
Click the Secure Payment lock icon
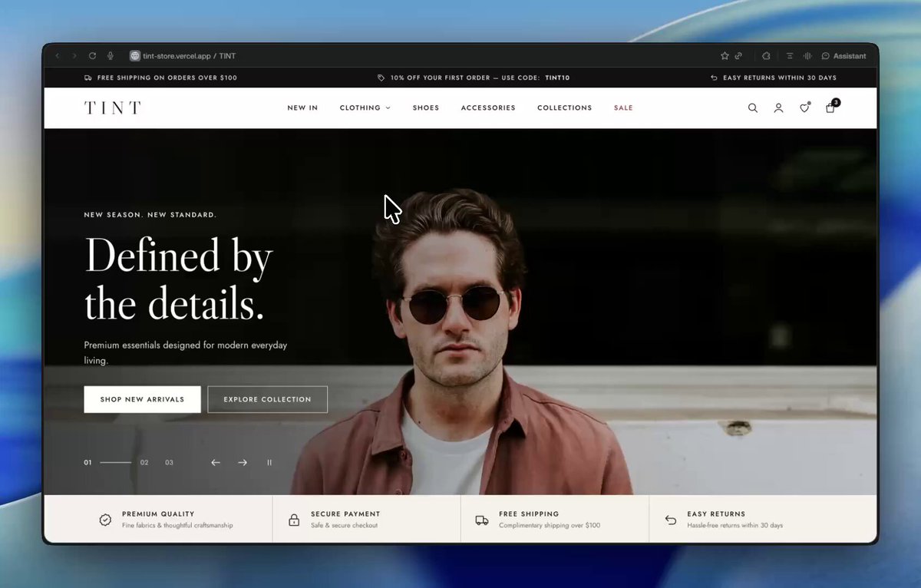[x=294, y=520]
